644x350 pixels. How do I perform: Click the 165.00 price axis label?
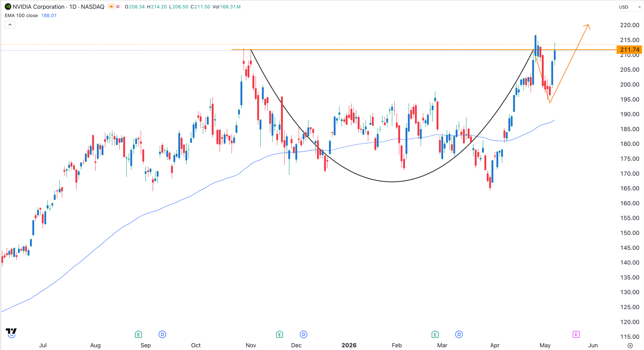click(629, 188)
